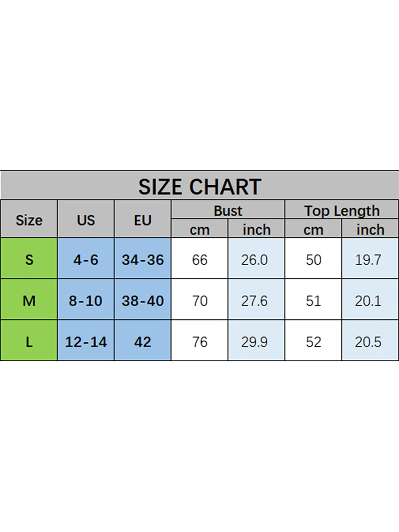Click the EU 38-40 cell
Image resolution: width=399 pixels, height=532 pixels.
(x=143, y=300)
